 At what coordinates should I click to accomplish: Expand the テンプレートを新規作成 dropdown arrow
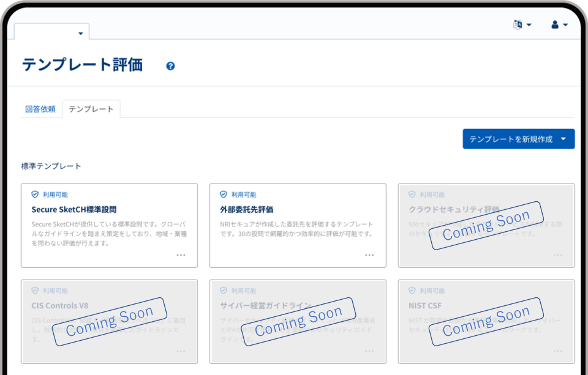[x=563, y=139]
